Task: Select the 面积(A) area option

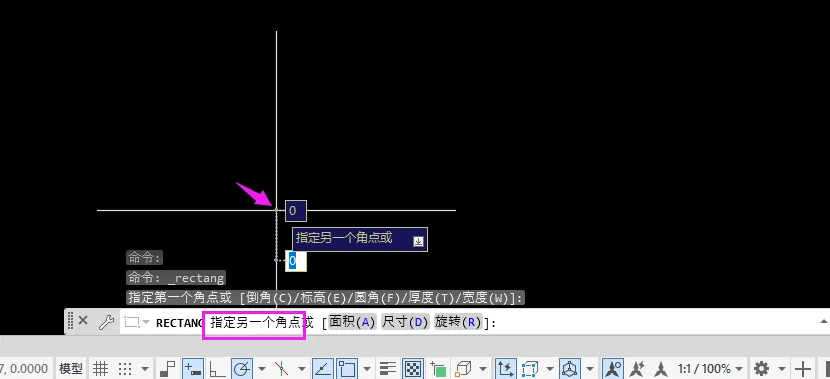Action: pyautogui.click(x=352, y=322)
